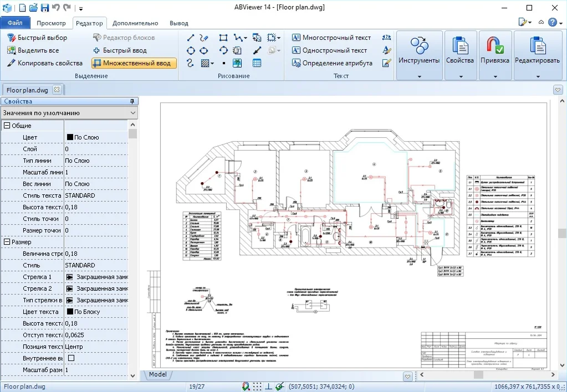Click the black Цвет color swatch
This screenshot has height=392, width=567.
click(x=70, y=137)
